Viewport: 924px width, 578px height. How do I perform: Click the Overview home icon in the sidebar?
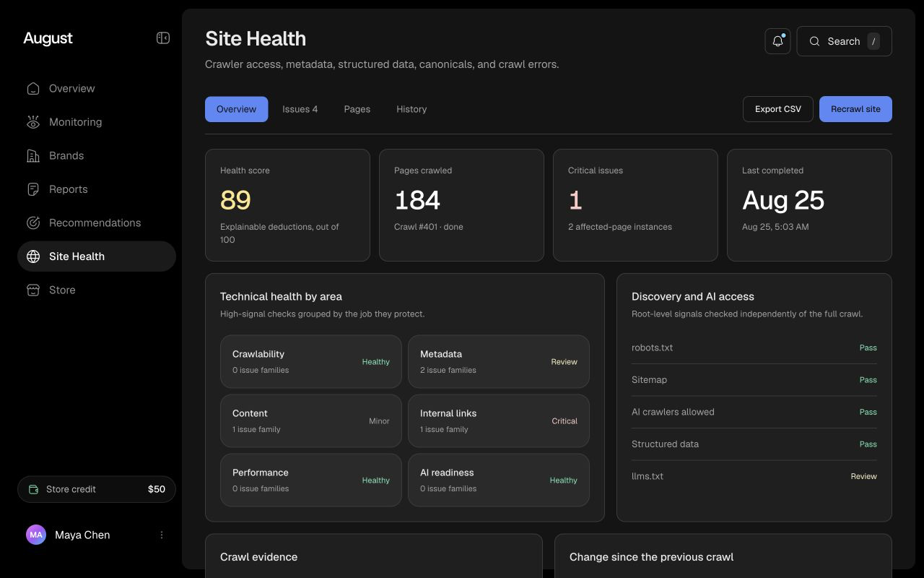(x=33, y=88)
